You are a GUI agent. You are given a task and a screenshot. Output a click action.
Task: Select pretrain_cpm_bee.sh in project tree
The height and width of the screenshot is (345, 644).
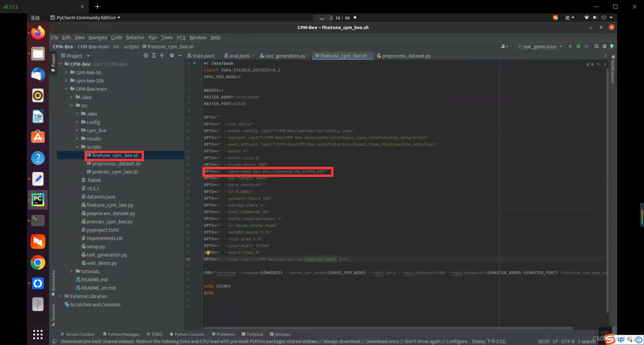coord(115,172)
